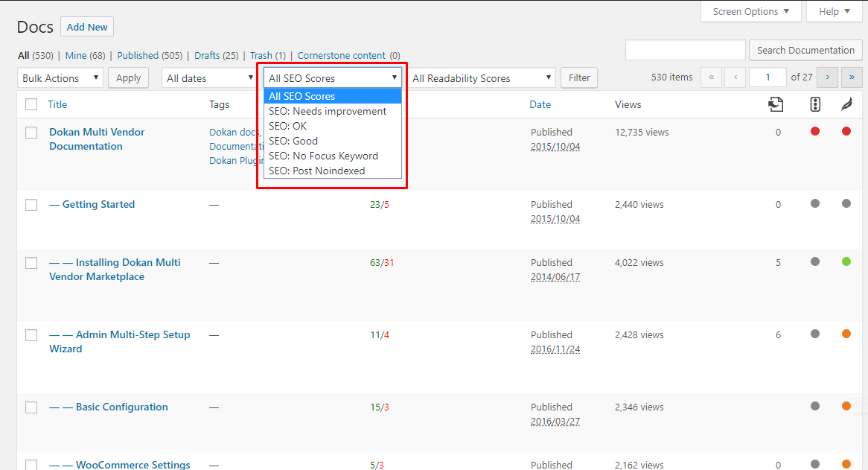Click gray SEO dot for Basic Configuration row

tap(815, 406)
